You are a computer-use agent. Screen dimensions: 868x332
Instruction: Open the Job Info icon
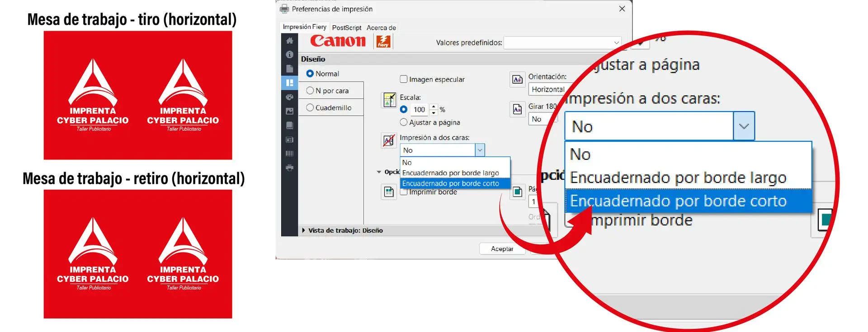point(290,55)
